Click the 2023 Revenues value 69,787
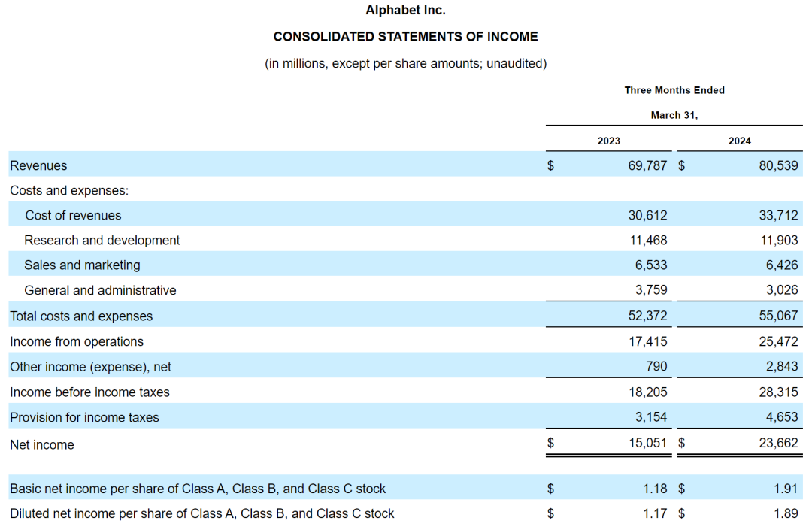 [647, 165]
